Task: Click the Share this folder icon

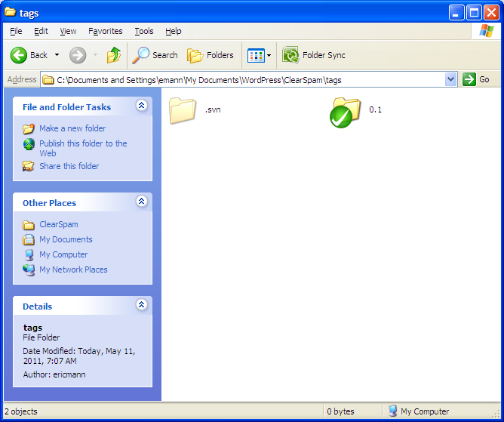Action: click(x=28, y=166)
